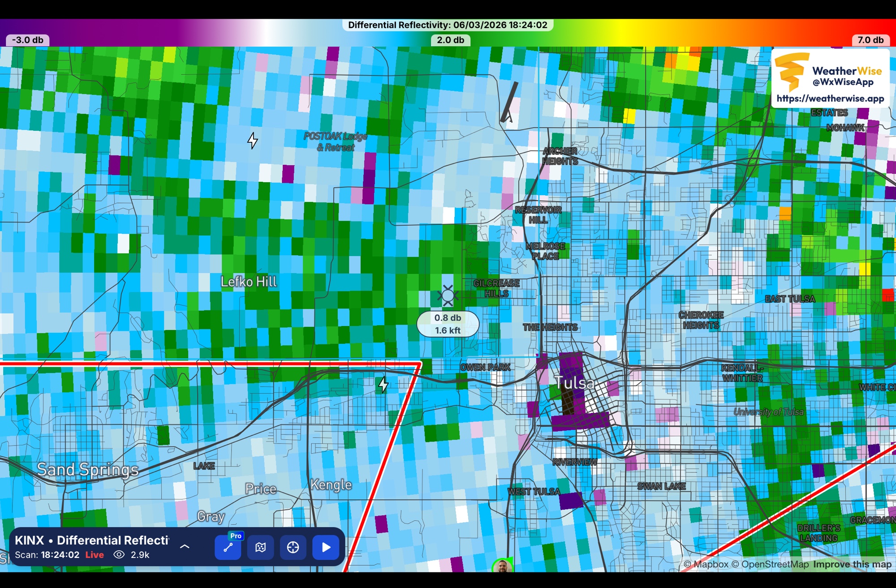Image resolution: width=896 pixels, height=588 pixels.
Task: Click the crosshair probe tool button
Action: pyautogui.click(x=293, y=547)
